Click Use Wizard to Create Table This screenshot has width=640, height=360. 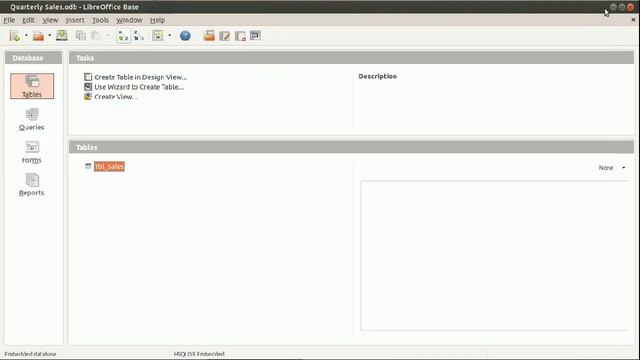(x=139, y=87)
